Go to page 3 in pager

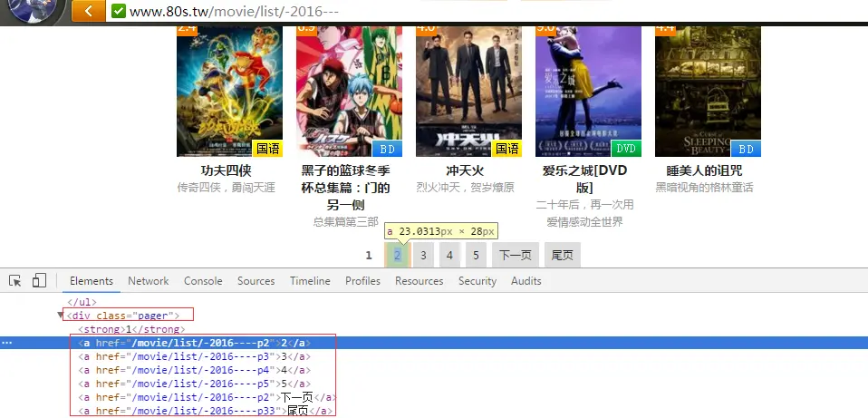[x=423, y=255]
